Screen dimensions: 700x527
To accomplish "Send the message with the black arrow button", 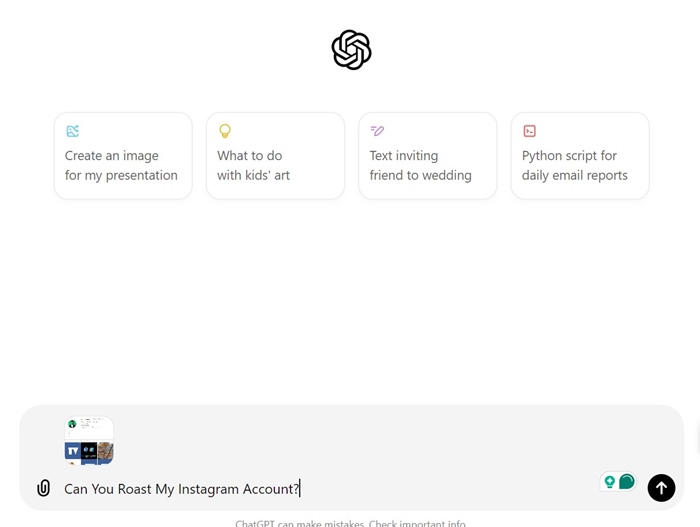I will tap(661, 488).
